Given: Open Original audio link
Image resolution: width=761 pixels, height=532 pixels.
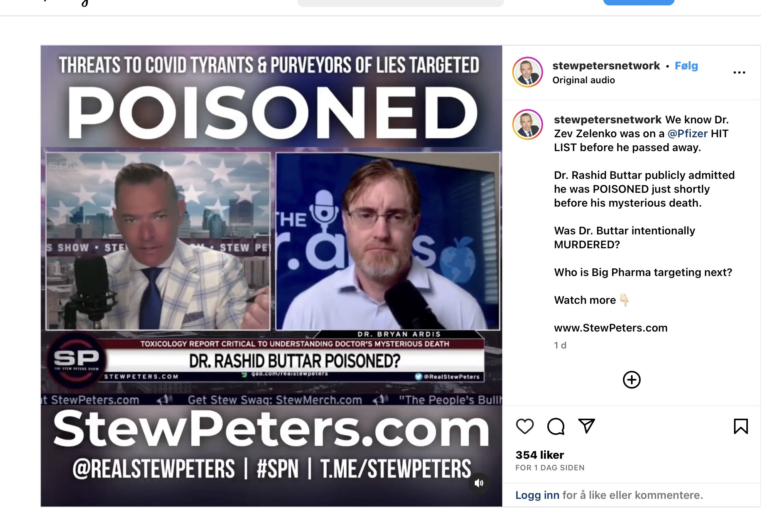Looking at the screenshot, I should pyautogui.click(x=584, y=80).
